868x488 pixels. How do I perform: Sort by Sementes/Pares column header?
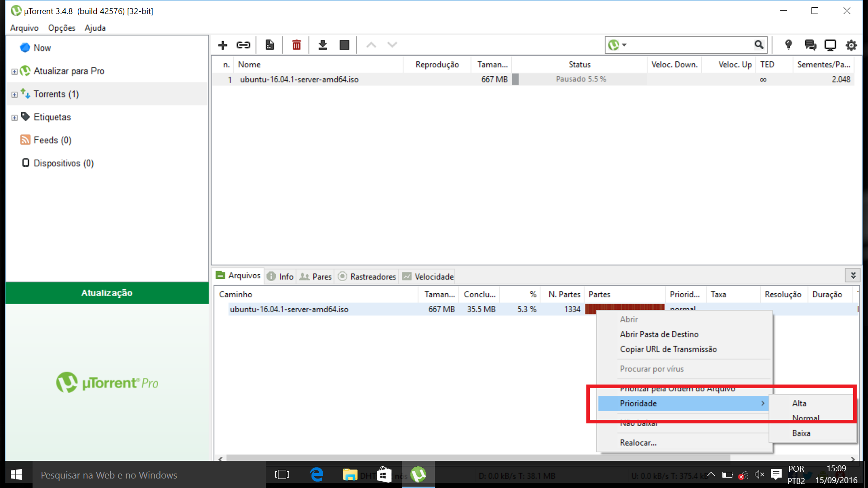824,65
